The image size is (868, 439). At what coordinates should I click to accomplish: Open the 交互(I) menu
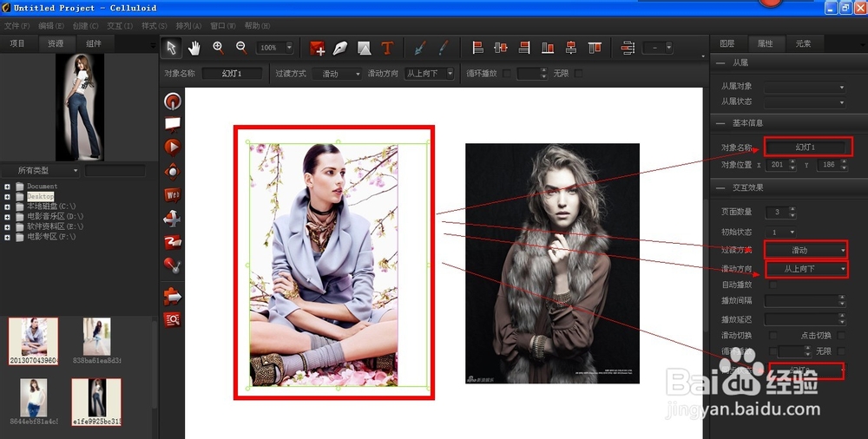[120, 25]
